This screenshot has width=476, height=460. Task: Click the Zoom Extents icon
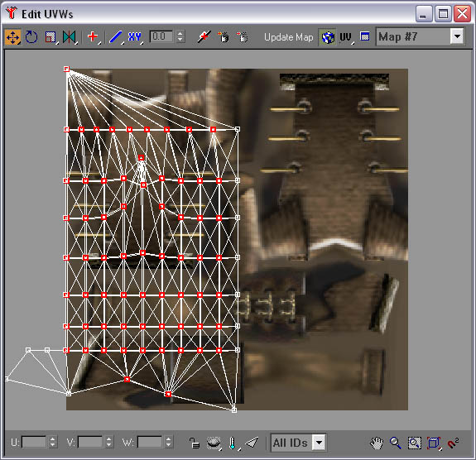click(434, 443)
